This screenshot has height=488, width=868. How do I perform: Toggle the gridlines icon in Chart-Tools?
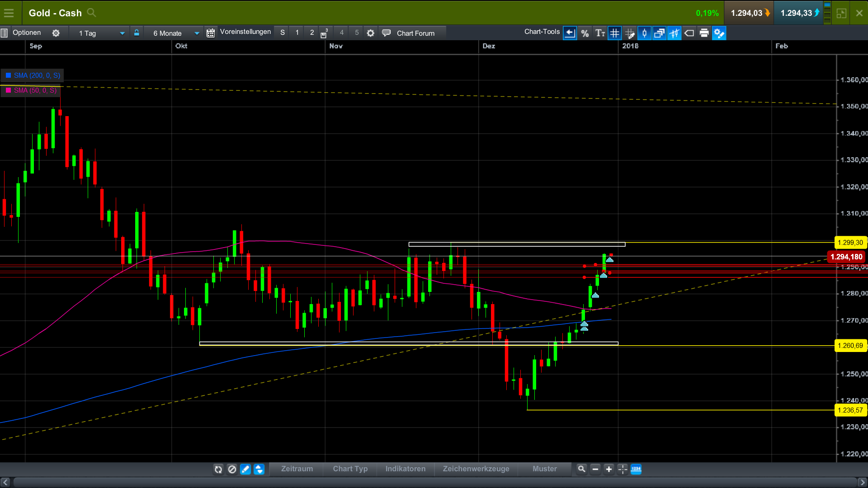coord(615,33)
